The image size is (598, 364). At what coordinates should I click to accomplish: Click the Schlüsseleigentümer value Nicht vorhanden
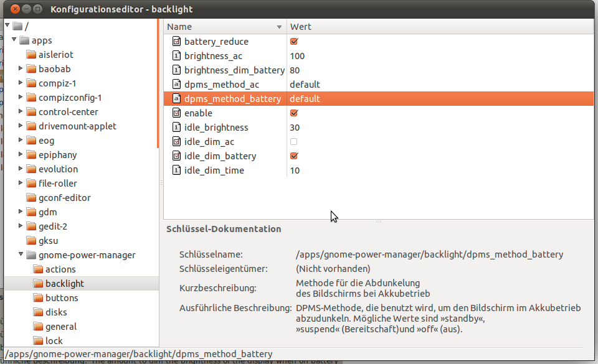coord(333,269)
